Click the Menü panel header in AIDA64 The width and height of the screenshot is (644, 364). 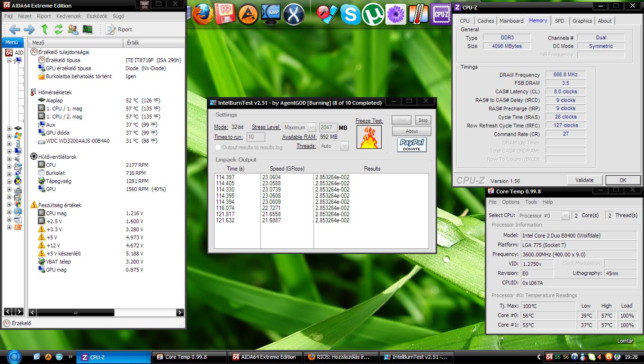[x=12, y=43]
